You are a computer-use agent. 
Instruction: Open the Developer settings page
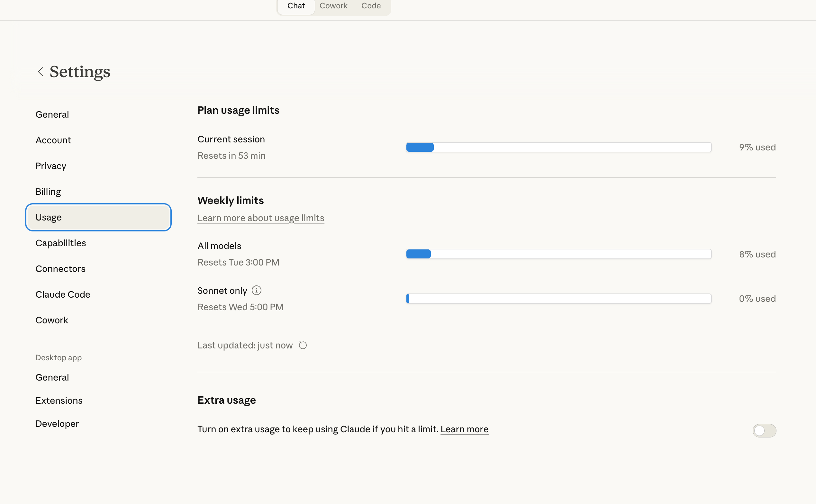coord(57,424)
